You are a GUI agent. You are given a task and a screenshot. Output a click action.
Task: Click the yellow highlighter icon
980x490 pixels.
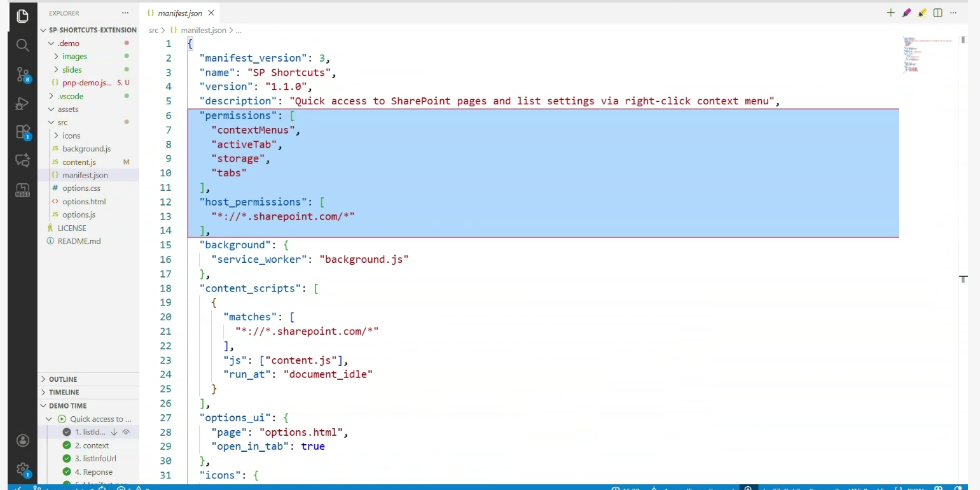[x=921, y=13]
